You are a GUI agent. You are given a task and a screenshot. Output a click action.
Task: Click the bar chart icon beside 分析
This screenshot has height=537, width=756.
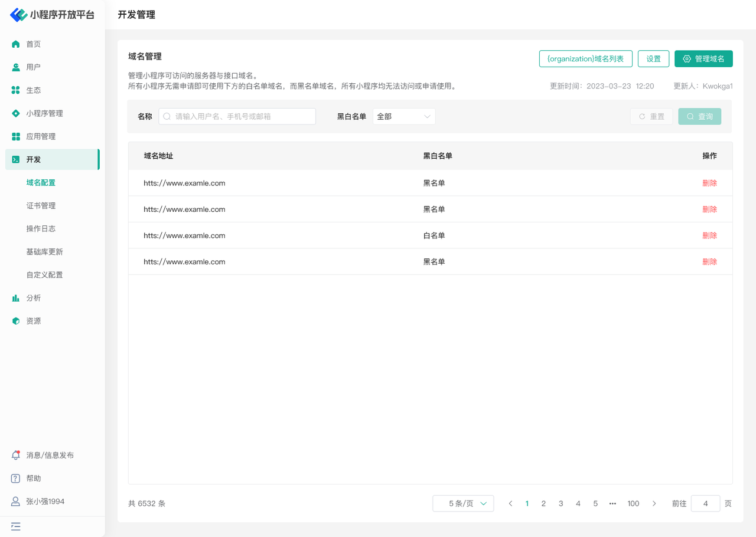(16, 298)
